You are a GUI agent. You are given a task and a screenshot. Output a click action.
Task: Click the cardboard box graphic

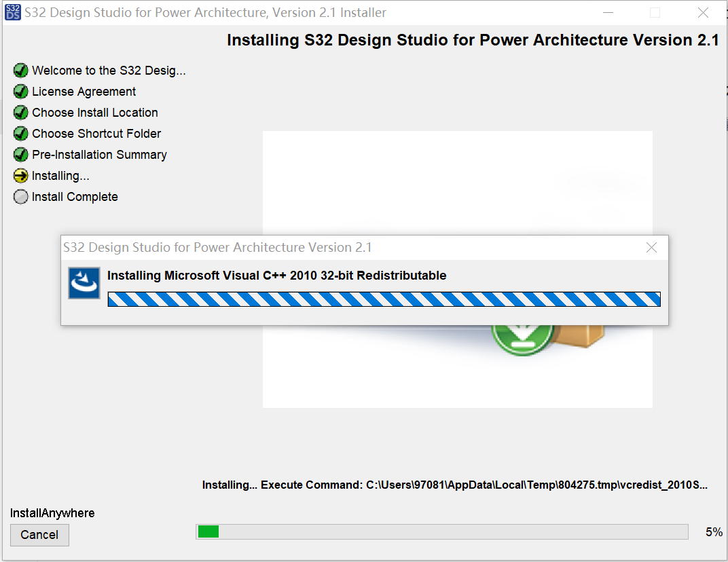580,336
